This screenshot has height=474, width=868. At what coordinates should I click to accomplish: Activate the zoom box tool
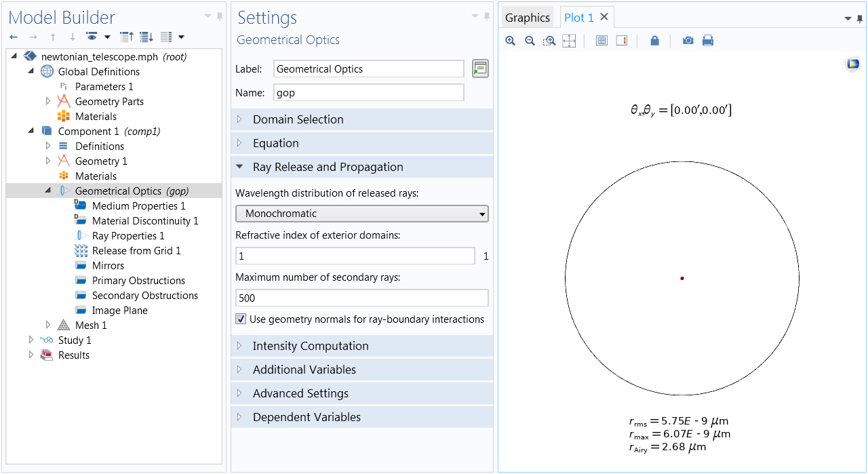(x=549, y=41)
